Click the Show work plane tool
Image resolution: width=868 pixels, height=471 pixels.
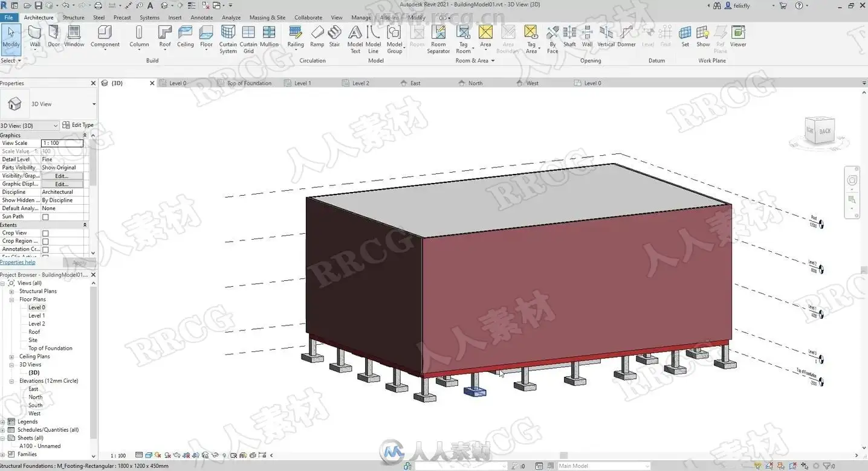pyautogui.click(x=703, y=37)
